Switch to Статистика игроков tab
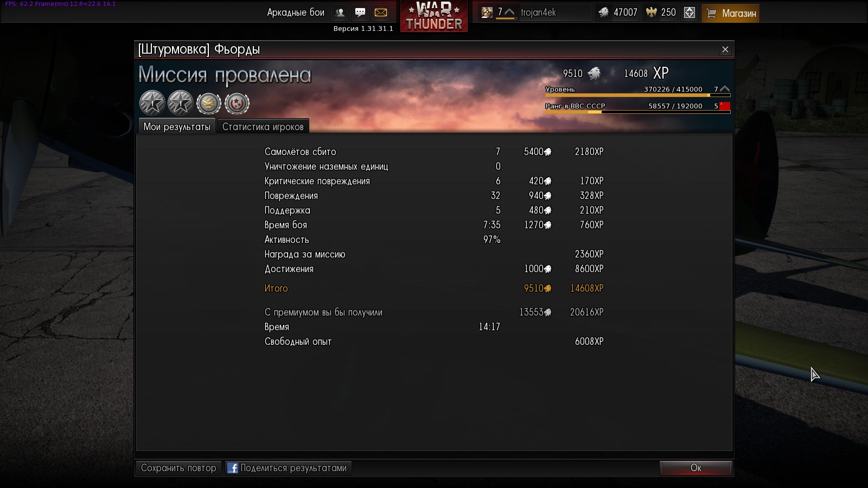The width and height of the screenshot is (868, 488). pyautogui.click(x=263, y=126)
